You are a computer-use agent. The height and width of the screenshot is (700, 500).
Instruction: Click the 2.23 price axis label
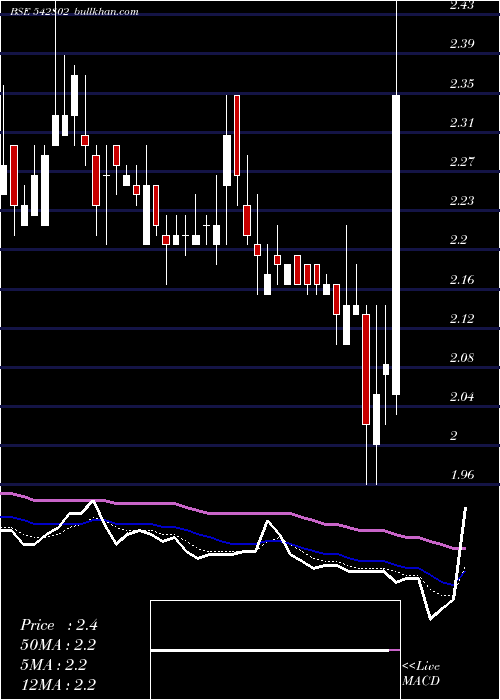pos(462,200)
